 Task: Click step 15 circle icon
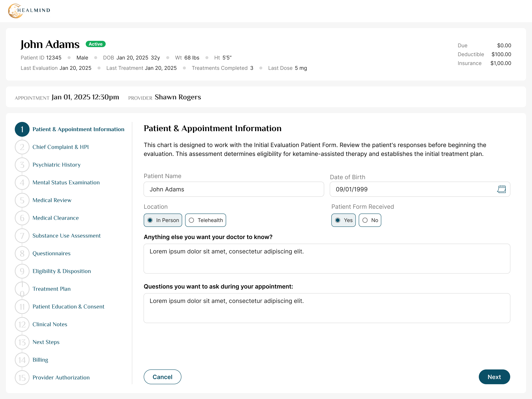22,378
